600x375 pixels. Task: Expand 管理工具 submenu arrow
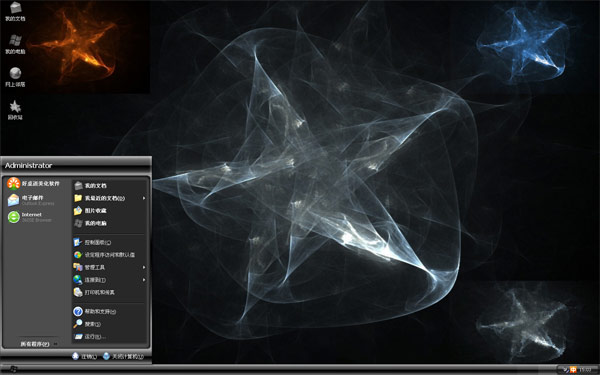(x=144, y=267)
